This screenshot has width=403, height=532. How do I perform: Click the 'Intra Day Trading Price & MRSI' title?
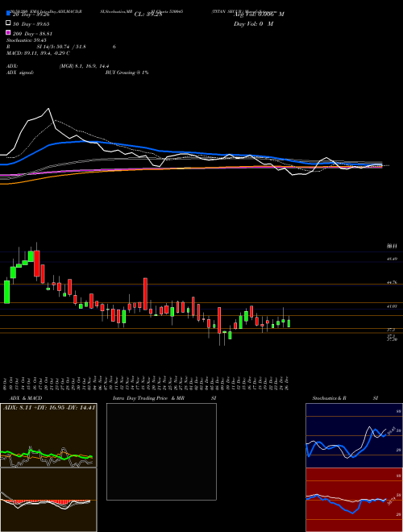pyautogui.click(x=164, y=398)
